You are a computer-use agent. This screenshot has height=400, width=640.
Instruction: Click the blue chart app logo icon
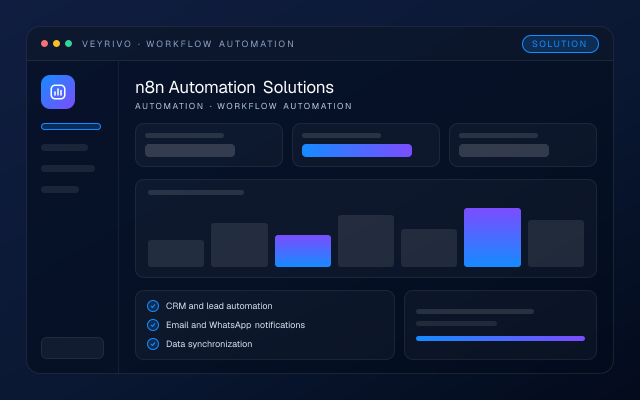(x=58, y=92)
